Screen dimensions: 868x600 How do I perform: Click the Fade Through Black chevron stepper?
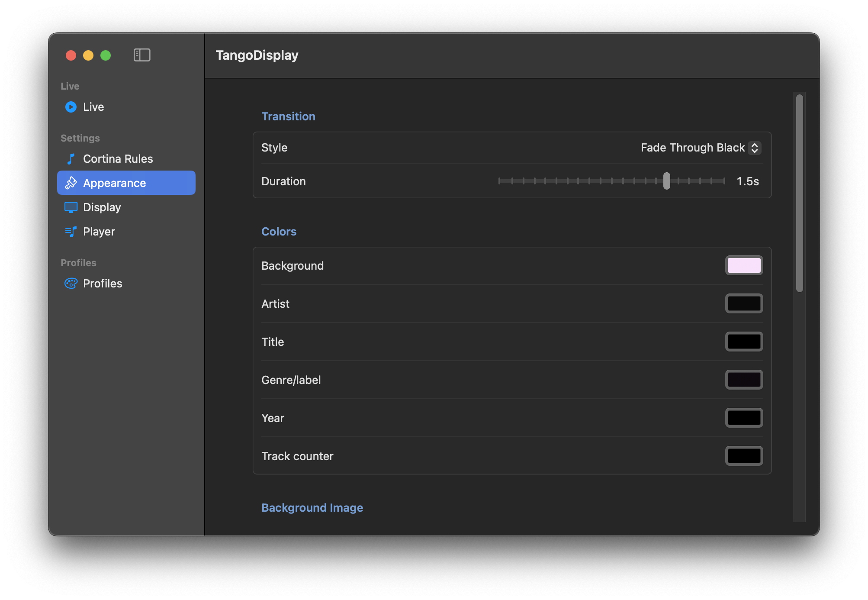[x=755, y=148]
